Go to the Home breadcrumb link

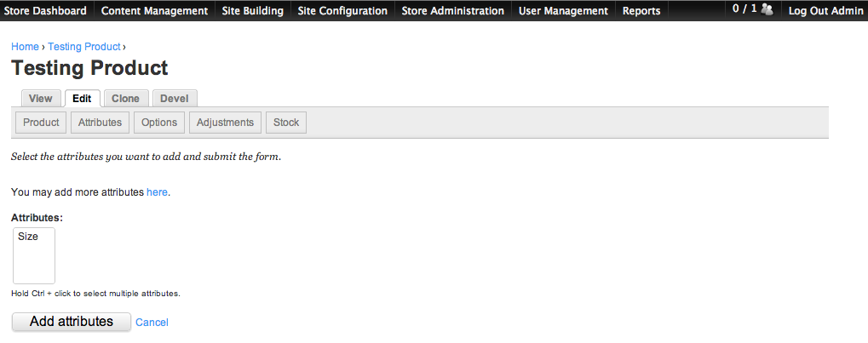25,47
